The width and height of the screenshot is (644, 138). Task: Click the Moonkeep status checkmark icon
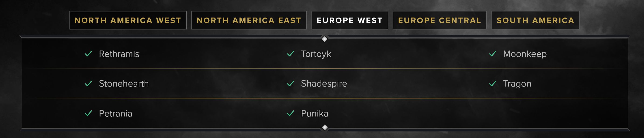(493, 54)
